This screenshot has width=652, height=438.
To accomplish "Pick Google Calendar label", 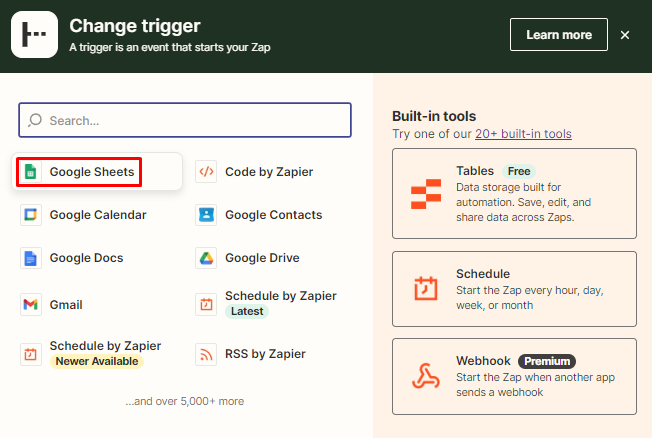I will [98, 215].
